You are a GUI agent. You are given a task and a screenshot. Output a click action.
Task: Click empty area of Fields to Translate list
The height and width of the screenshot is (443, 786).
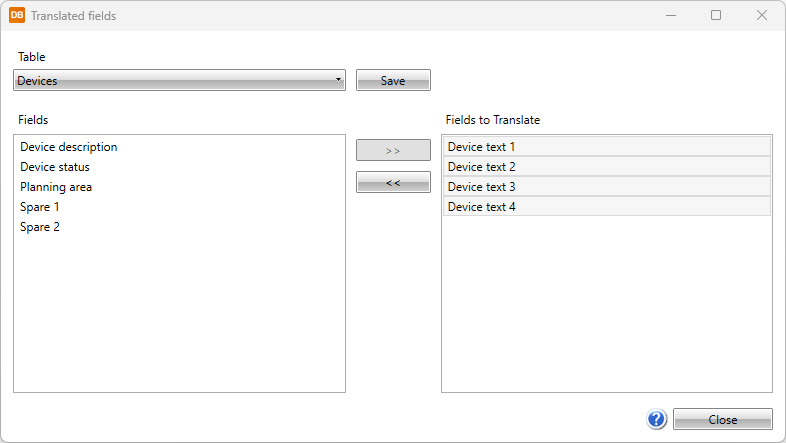606,310
